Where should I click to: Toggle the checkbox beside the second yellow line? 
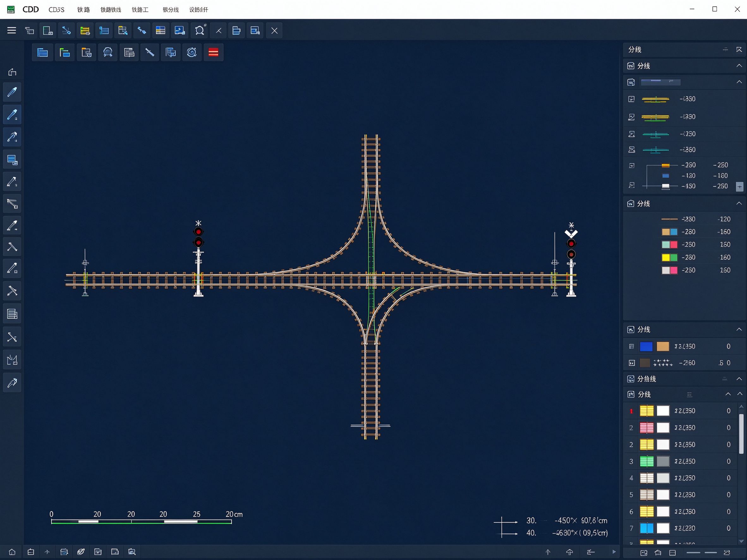tap(631, 117)
